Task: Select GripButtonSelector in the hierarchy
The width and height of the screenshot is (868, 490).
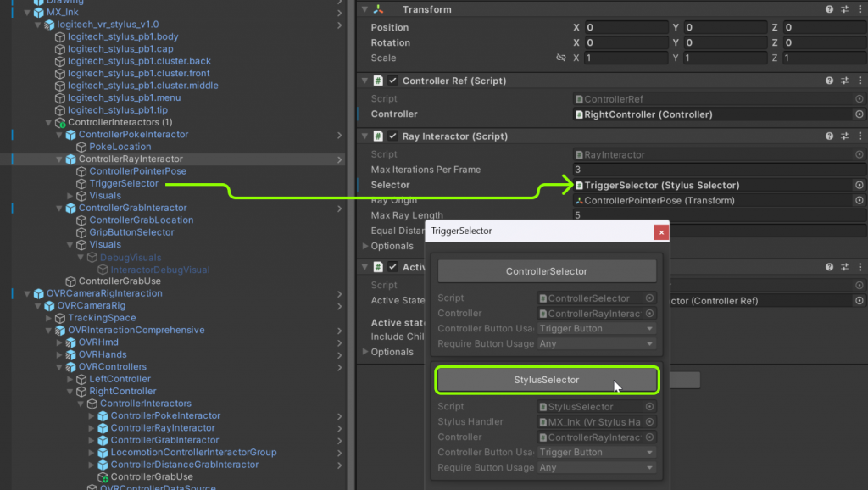Action: click(x=131, y=232)
